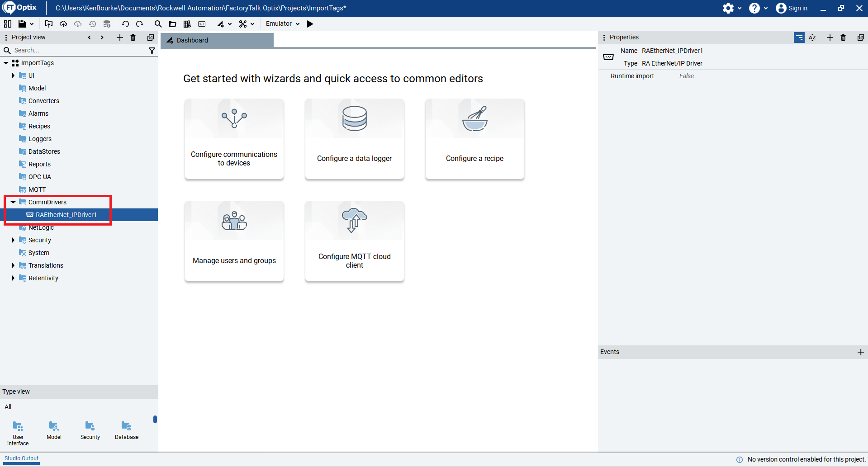Open Configure MQTT cloud client wizard
The width and height of the screenshot is (868, 467).
[354, 241]
